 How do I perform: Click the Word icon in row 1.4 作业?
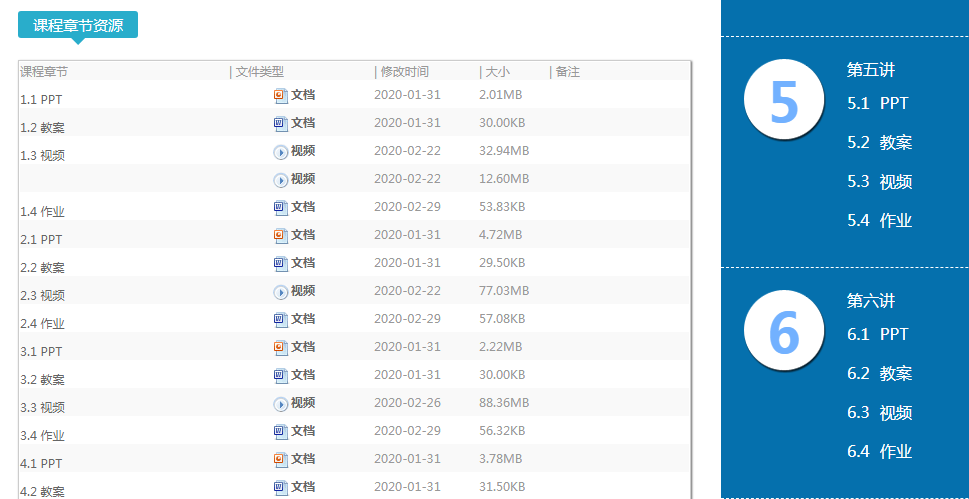click(280, 207)
